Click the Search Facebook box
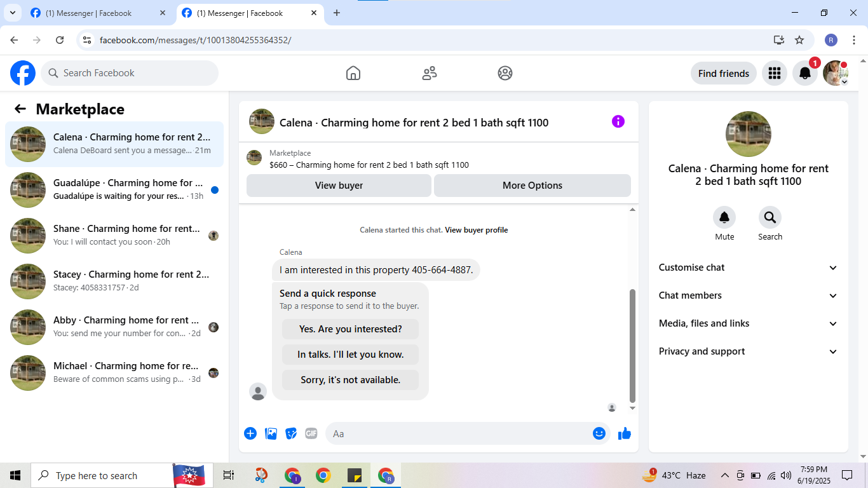Screen dimensions: 868x488 click(130, 73)
